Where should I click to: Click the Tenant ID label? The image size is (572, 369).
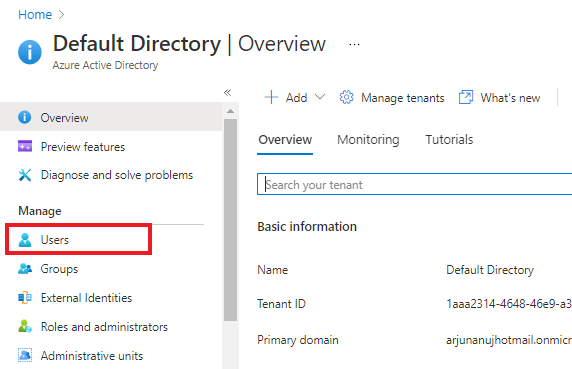(x=281, y=304)
